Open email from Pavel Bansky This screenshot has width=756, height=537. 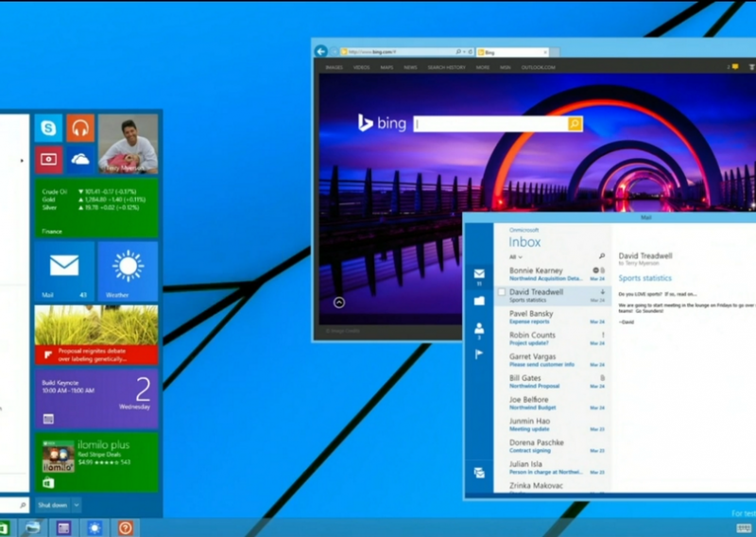coord(553,317)
